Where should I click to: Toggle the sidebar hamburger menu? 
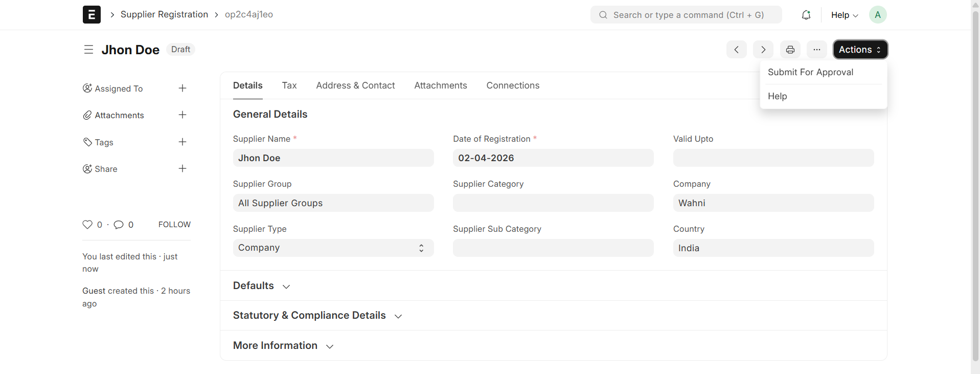coord(88,50)
